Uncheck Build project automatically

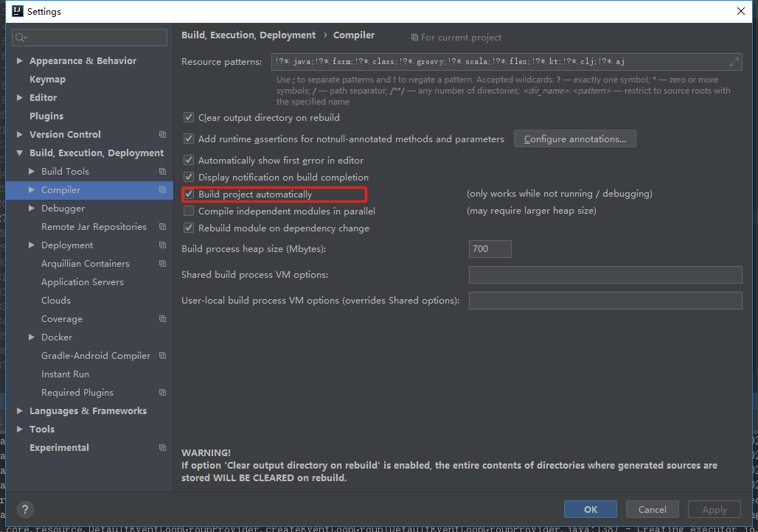pyautogui.click(x=189, y=194)
